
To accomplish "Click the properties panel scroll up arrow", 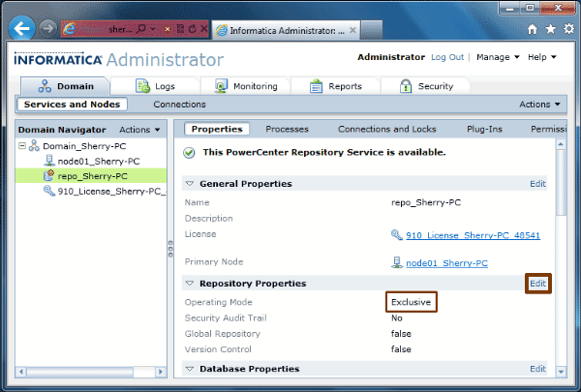I will point(561,144).
